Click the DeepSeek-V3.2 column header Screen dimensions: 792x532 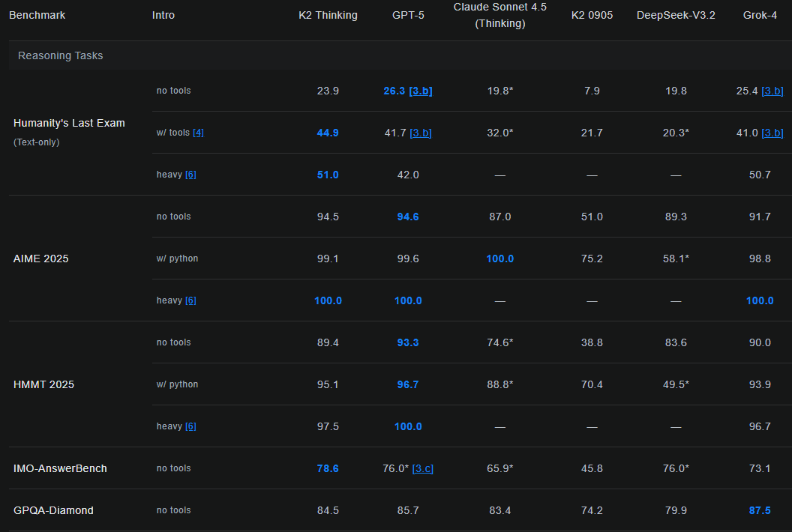pos(676,15)
